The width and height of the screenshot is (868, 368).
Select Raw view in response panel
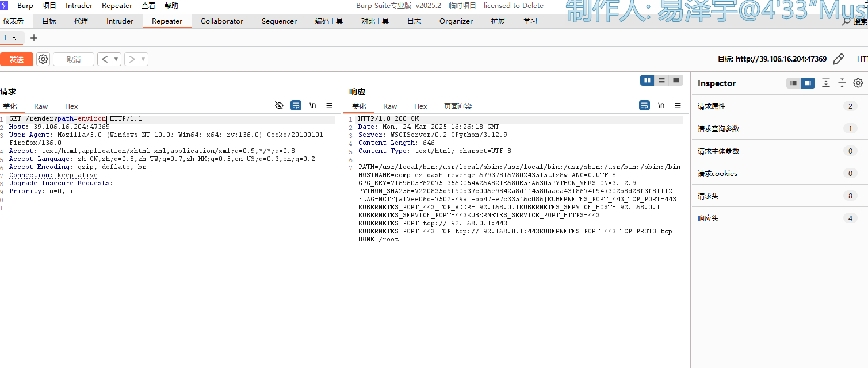click(x=390, y=106)
